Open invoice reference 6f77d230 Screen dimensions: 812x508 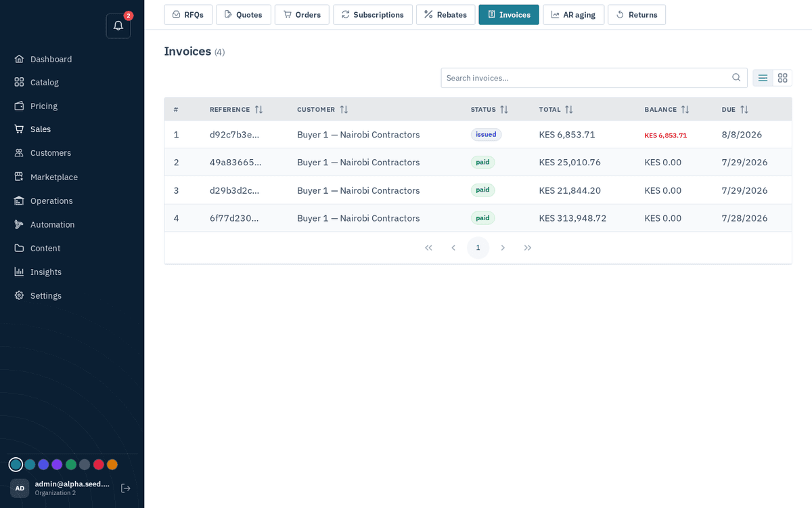tap(234, 218)
